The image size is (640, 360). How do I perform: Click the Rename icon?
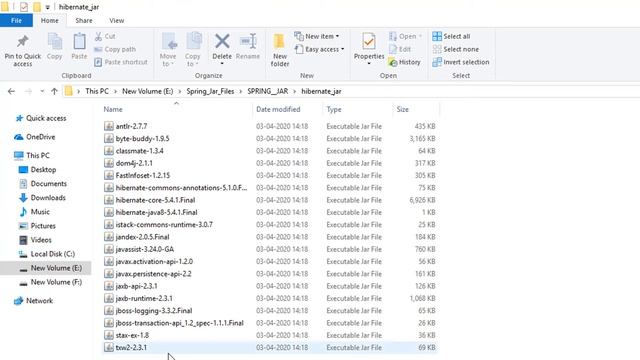(x=248, y=41)
